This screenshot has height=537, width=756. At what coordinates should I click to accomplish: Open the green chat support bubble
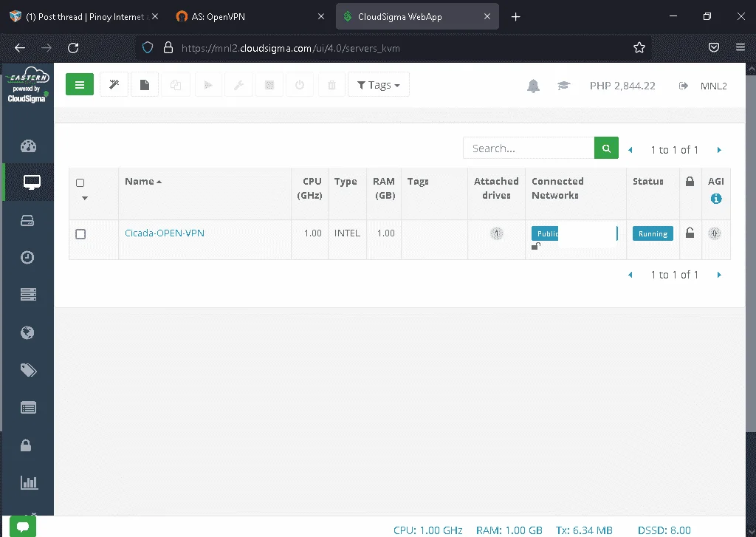23,526
